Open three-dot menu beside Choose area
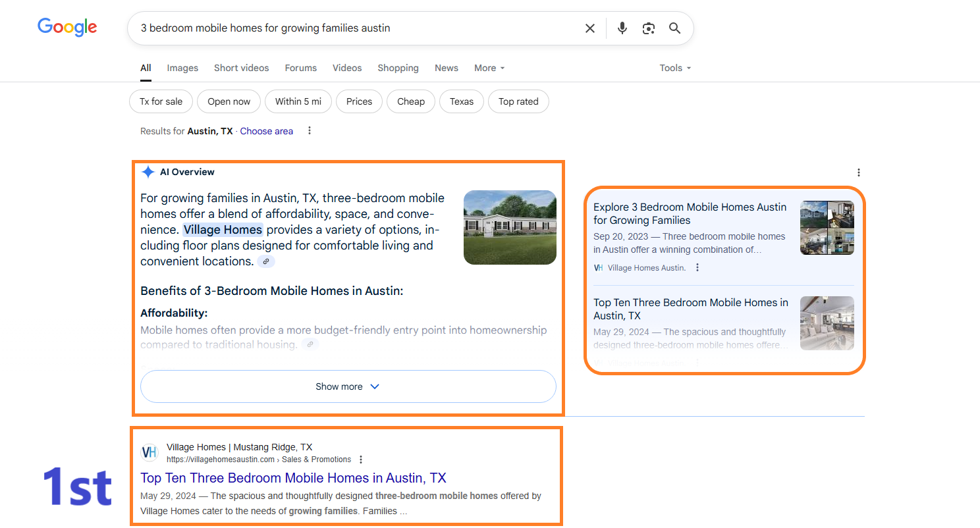 pyautogui.click(x=309, y=131)
